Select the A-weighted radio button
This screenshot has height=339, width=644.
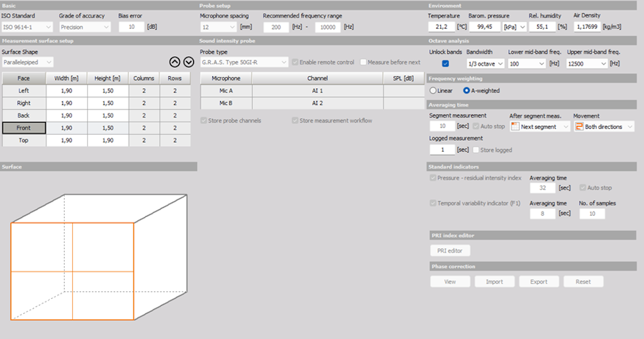tap(466, 91)
